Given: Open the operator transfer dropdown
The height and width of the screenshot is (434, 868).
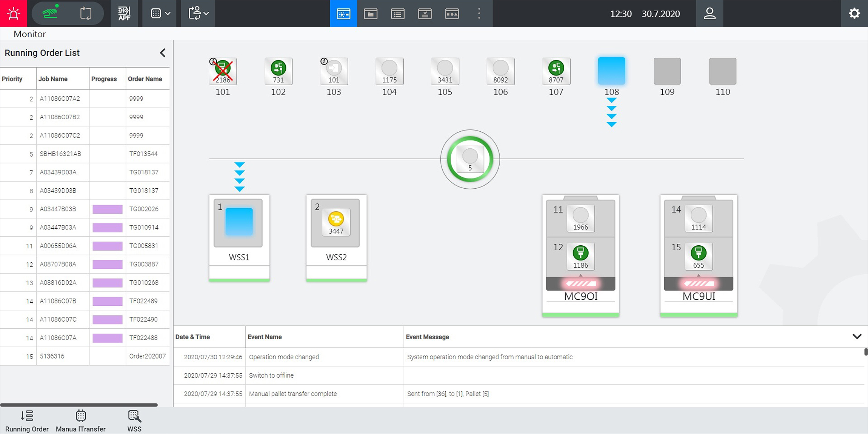Looking at the screenshot, I should click(x=198, y=14).
